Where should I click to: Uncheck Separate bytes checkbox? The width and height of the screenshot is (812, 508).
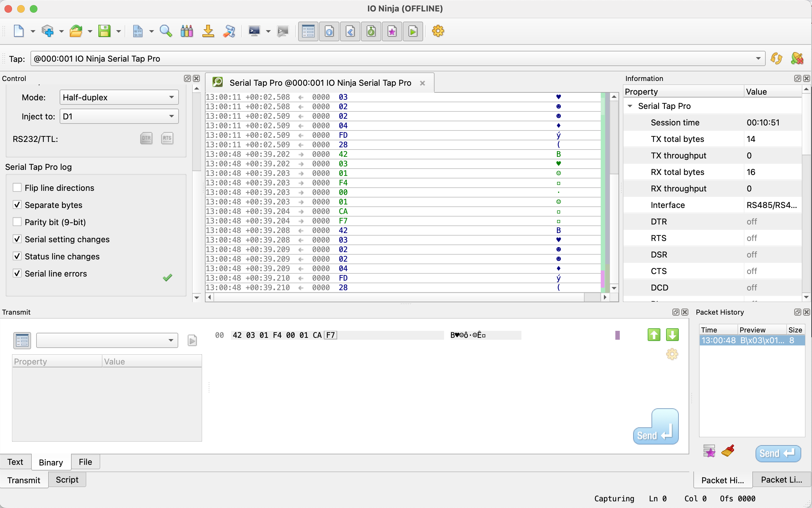point(17,204)
